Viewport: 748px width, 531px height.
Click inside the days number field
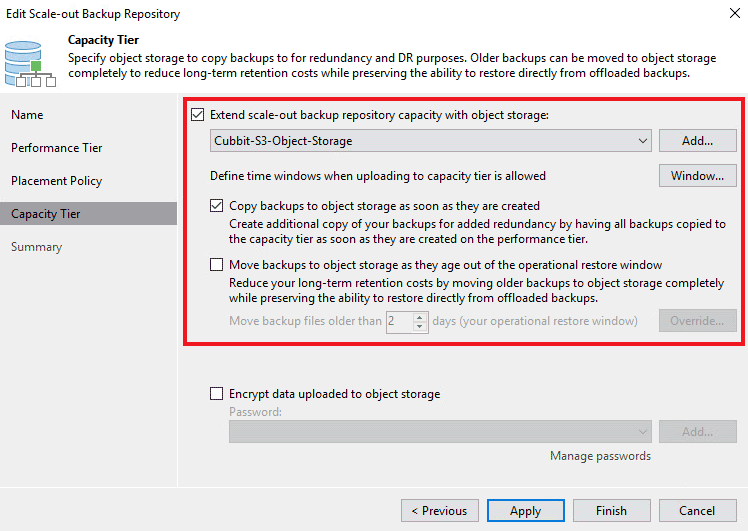pos(399,321)
